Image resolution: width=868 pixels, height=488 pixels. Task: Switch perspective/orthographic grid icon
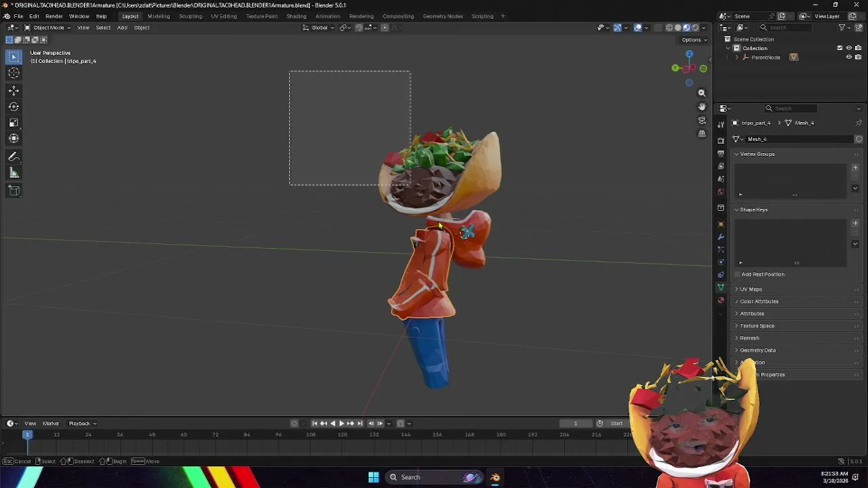(x=702, y=134)
